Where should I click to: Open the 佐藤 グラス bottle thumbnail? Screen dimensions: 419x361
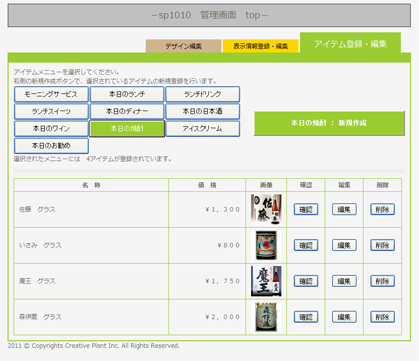(266, 210)
